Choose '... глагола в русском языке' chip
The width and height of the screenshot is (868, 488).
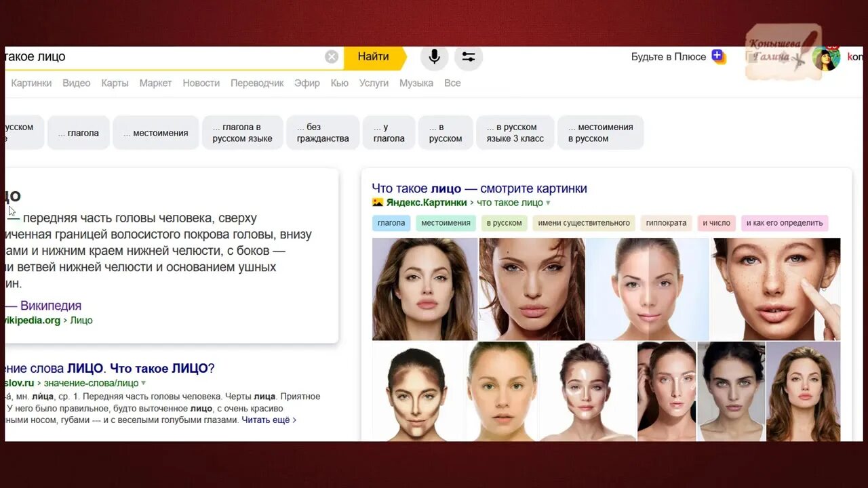pyautogui.click(x=243, y=133)
